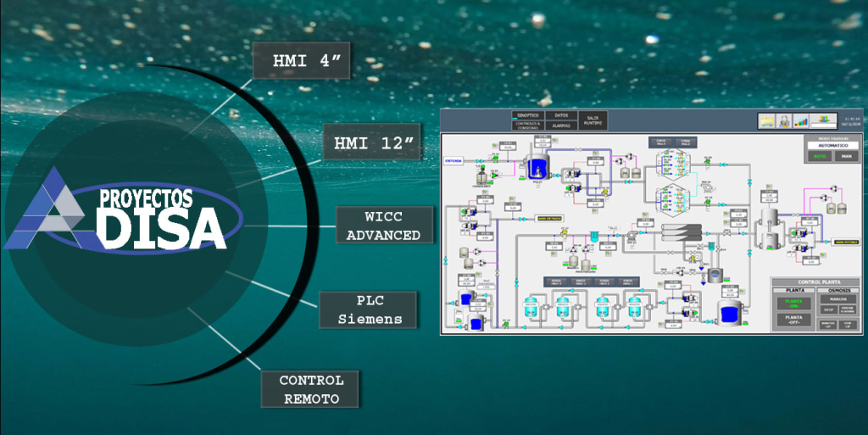This screenshot has width=868, height=435.
Task: Click the left PURGA button above hexagonal modules
Action: click(x=660, y=142)
